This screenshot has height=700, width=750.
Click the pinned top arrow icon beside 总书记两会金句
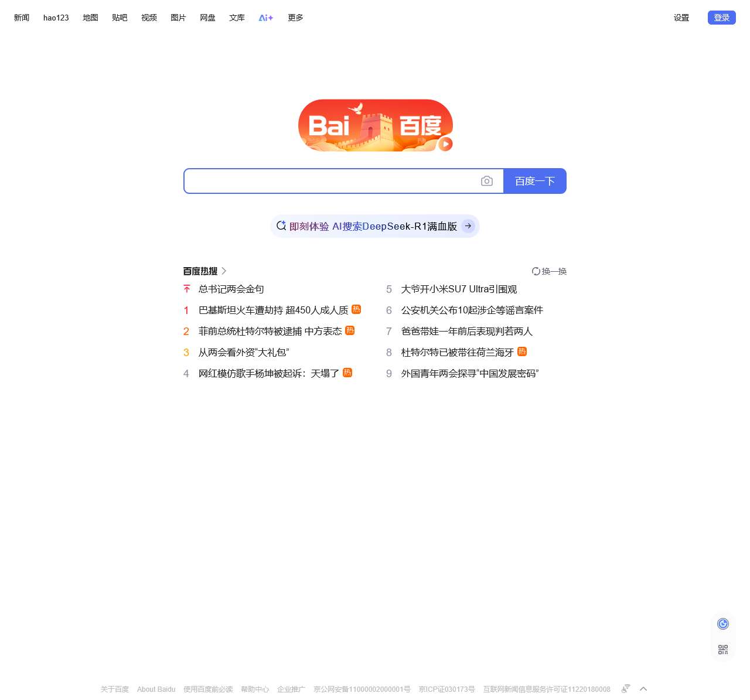point(186,289)
